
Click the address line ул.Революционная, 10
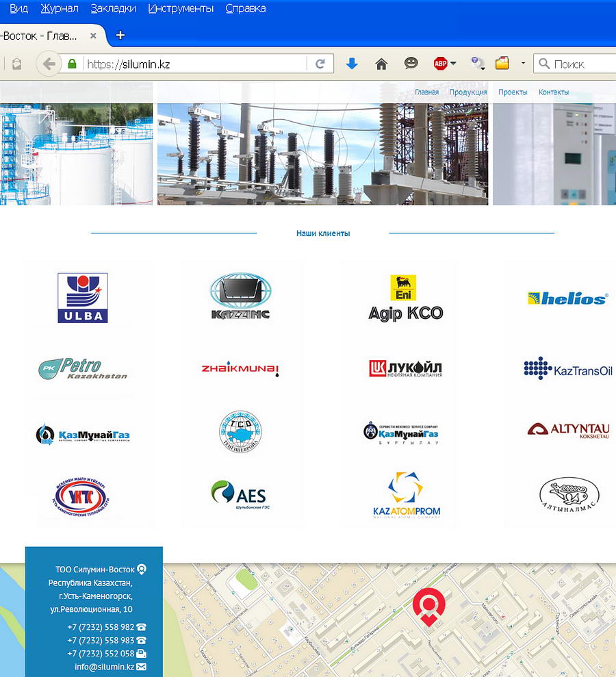[x=92, y=609]
